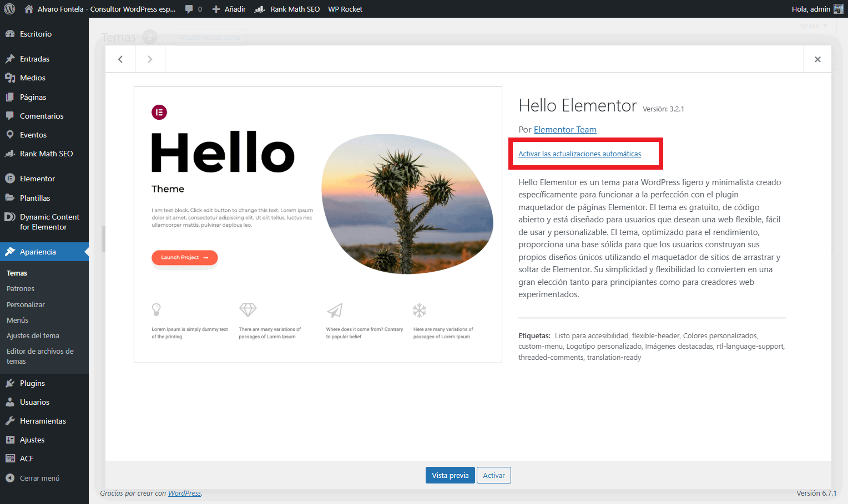Click the Plugins plug icon

tap(10, 383)
